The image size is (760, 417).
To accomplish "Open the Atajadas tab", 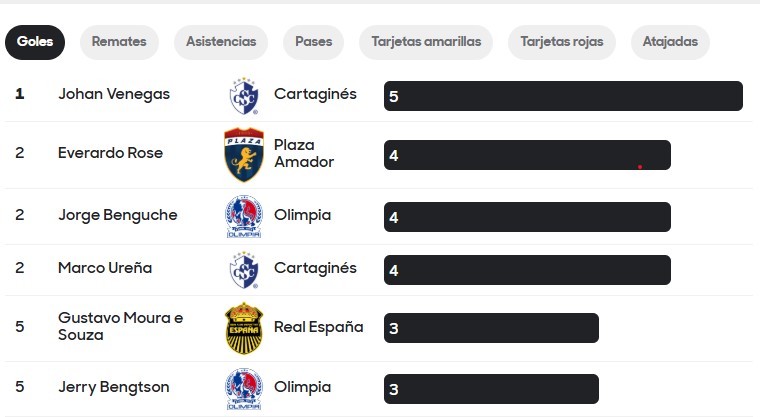I will point(670,42).
